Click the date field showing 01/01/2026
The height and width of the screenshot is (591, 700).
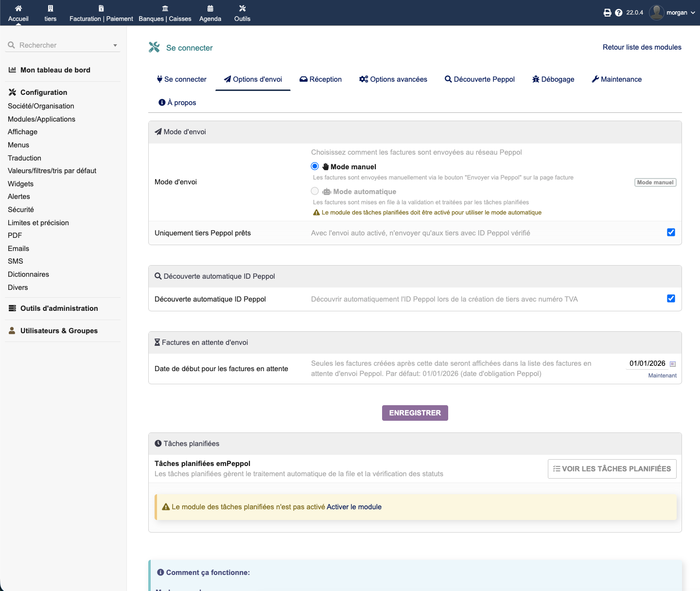click(x=647, y=363)
